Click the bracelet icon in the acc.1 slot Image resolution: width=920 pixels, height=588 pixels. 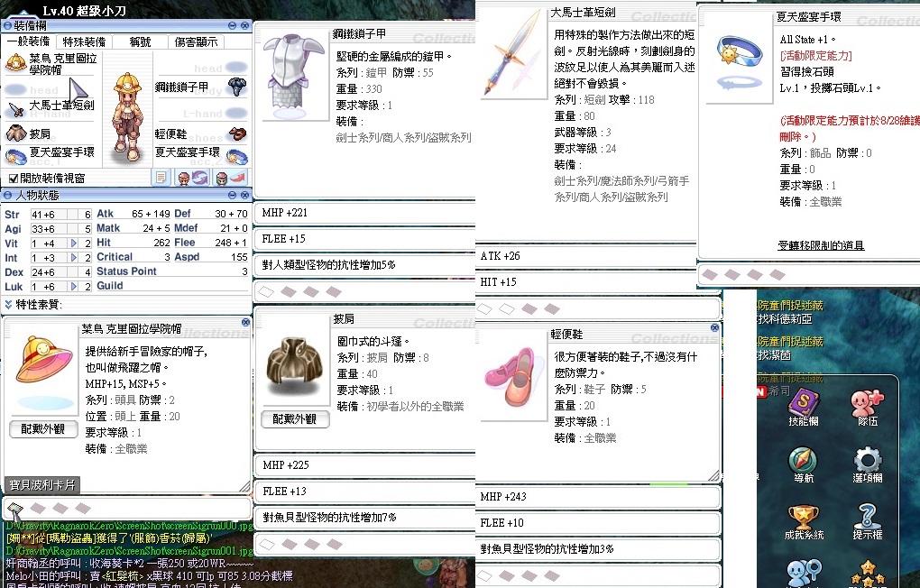tap(16, 155)
